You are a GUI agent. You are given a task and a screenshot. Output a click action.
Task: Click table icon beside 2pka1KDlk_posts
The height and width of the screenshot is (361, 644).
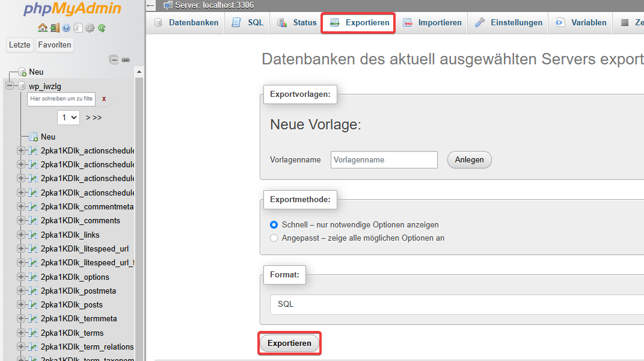coord(33,304)
